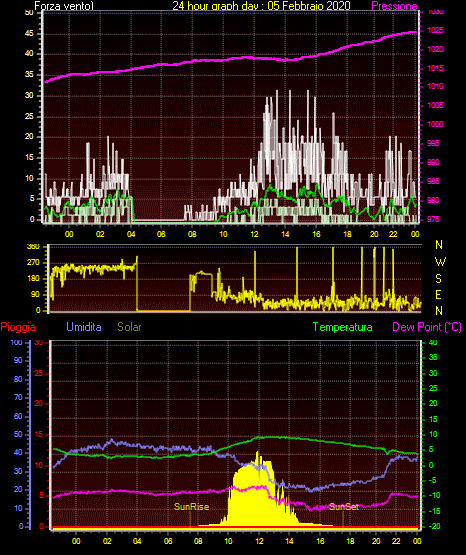Image resolution: width=466 pixels, height=555 pixels.
Task: Click the S wind direction label
Action: point(438,279)
